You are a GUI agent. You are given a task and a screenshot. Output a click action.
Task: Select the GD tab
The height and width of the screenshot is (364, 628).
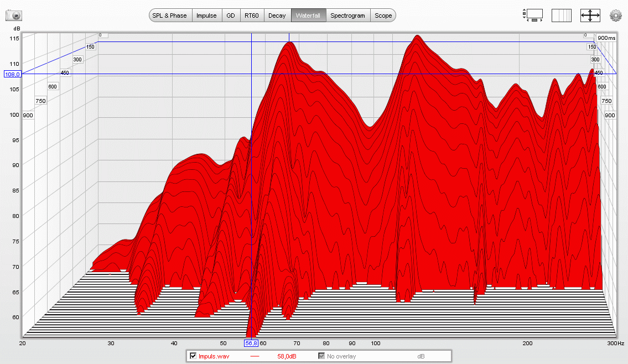(x=231, y=15)
